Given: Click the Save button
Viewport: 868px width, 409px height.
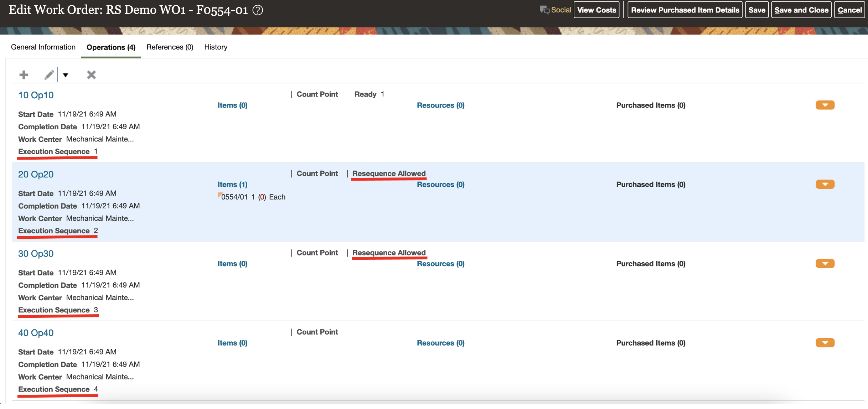Looking at the screenshot, I should [757, 10].
